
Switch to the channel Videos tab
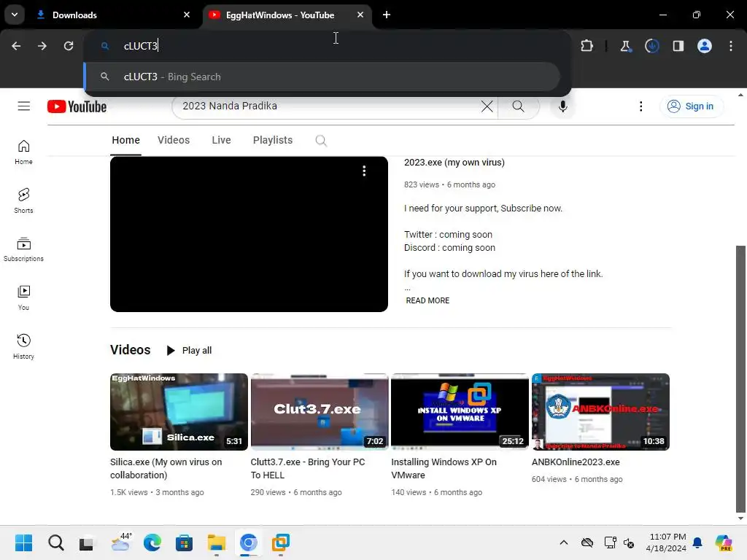click(174, 140)
